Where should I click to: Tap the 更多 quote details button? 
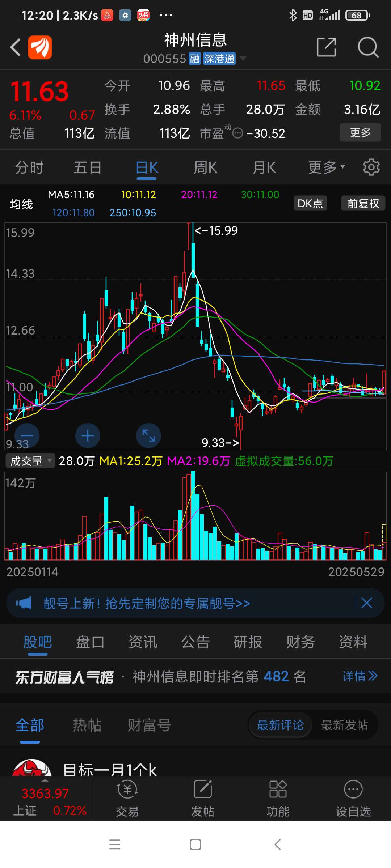click(360, 132)
